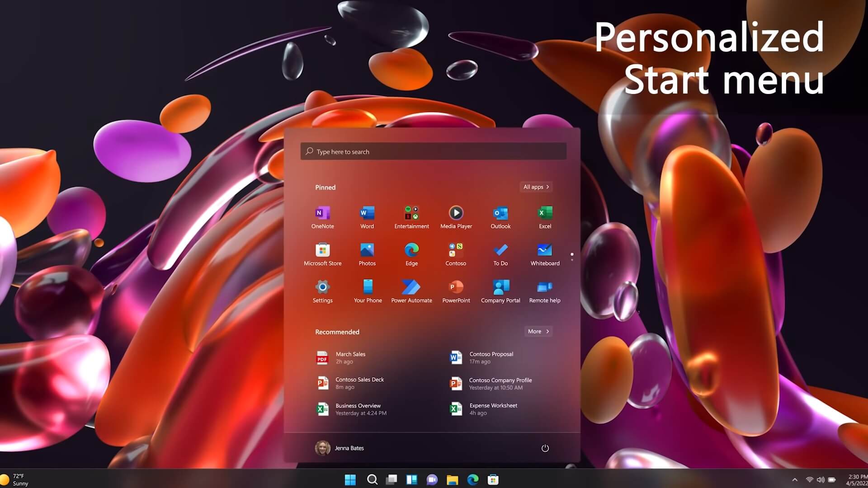Click the Power button icon
868x488 pixels.
(544, 448)
